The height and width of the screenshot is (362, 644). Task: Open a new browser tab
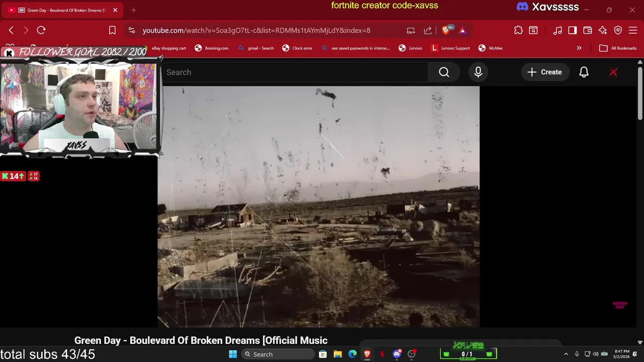pos(133,10)
